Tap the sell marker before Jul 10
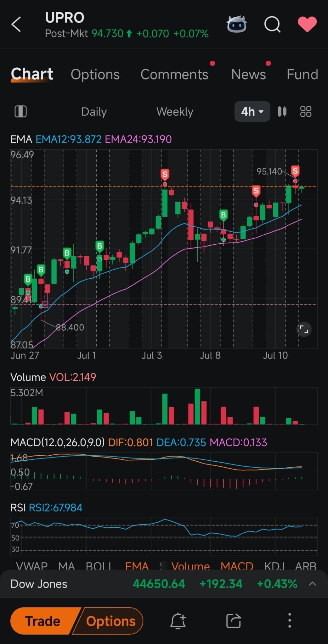328x644 pixels. pos(256,191)
